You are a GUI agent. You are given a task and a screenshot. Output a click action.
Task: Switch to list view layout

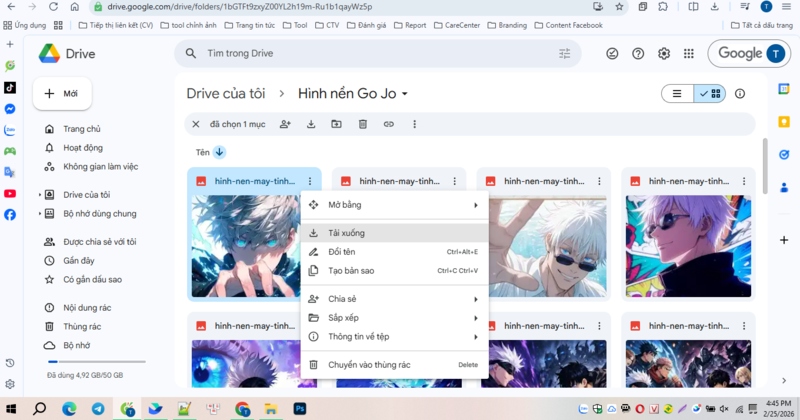pos(677,94)
